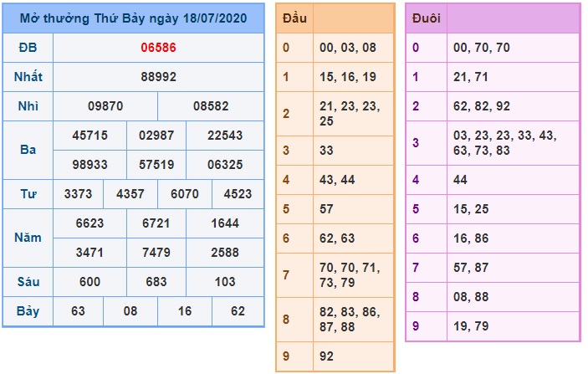Click row label '7' in the Đuôi table

click(416, 268)
